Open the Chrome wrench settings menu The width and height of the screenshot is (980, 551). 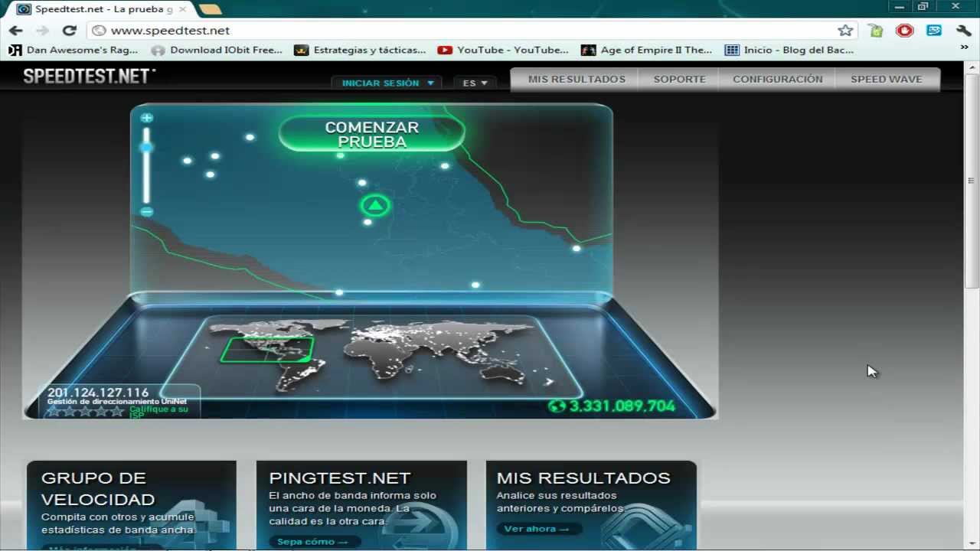point(963,31)
